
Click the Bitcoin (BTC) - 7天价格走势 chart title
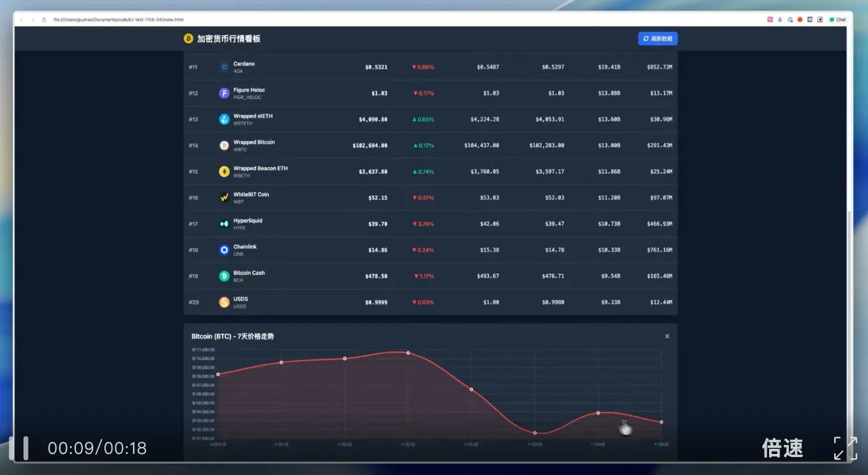tap(232, 336)
